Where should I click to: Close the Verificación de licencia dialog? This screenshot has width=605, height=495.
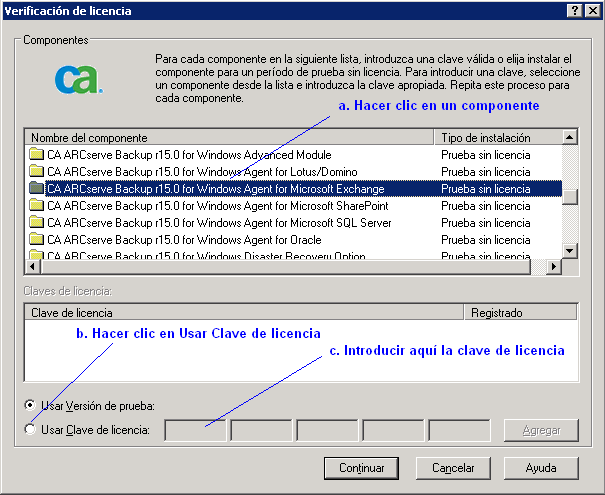(592, 11)
